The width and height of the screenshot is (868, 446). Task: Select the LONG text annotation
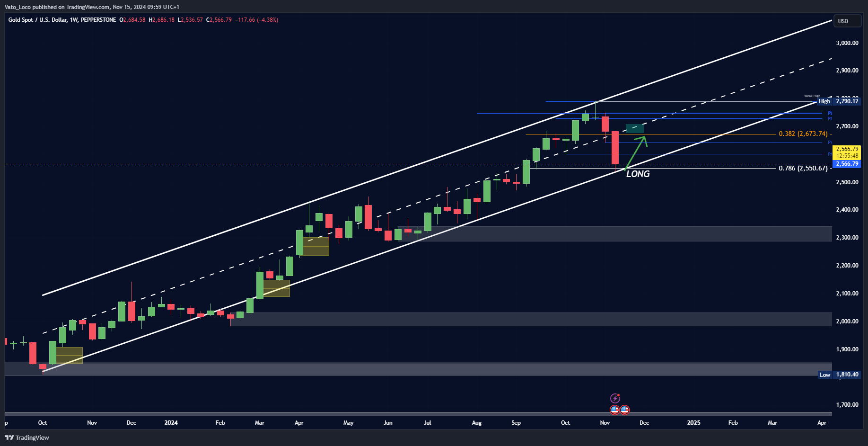point(638,174)
